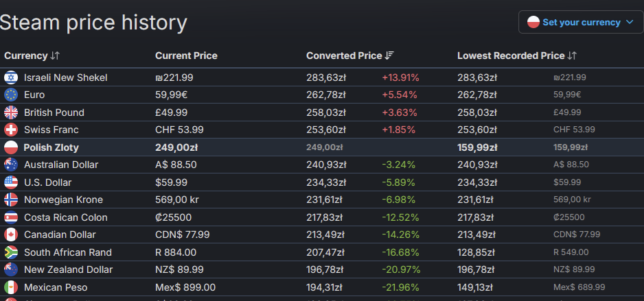
Task: Select the Swiss Franc currency name
Action: tap(51, 130)
